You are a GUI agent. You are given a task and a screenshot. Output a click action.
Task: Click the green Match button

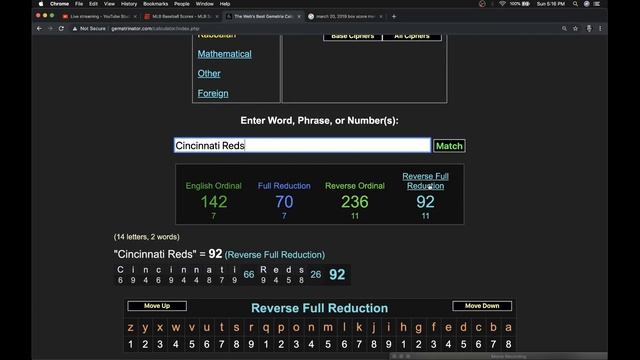[x=449, y=146]
